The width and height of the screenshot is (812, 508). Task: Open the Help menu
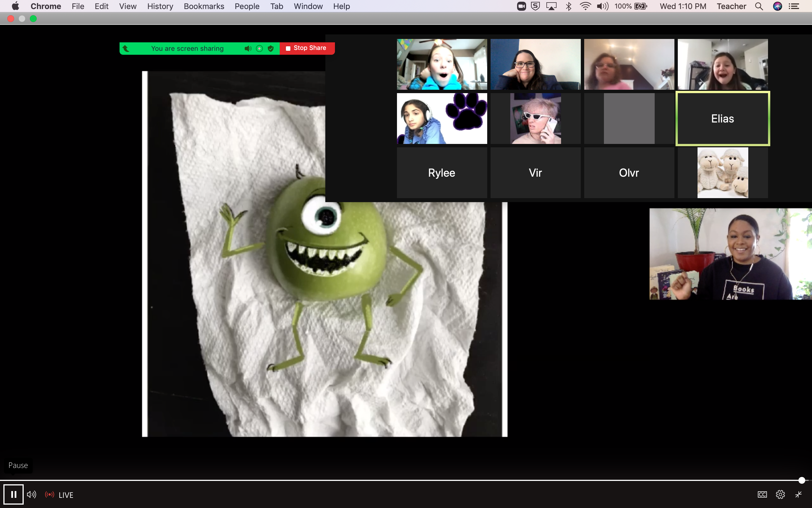click(342, 6)
